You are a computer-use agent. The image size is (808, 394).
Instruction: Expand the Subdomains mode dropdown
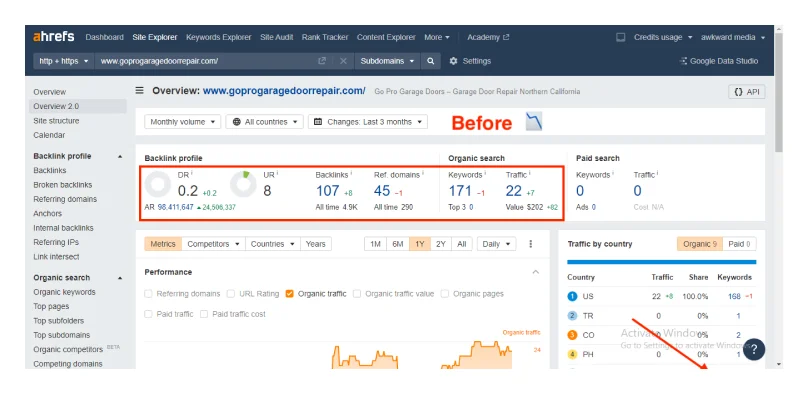(x=387, y=61)
